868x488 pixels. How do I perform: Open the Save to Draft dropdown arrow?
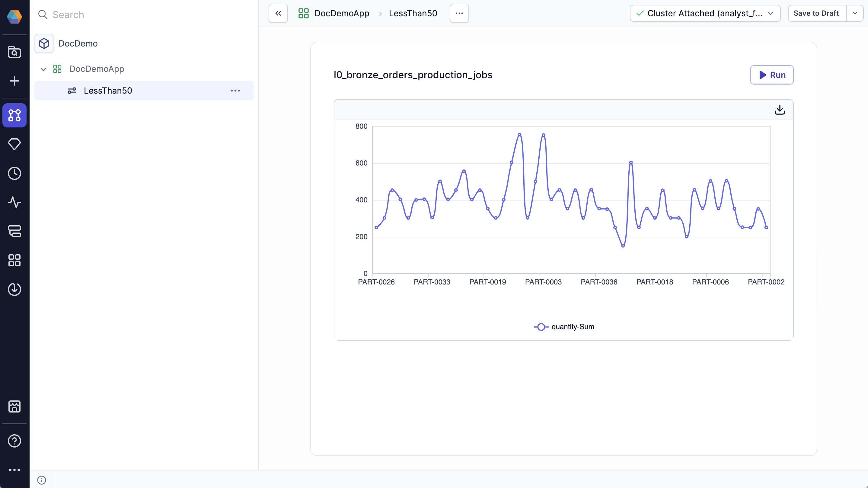click(855, 14)
